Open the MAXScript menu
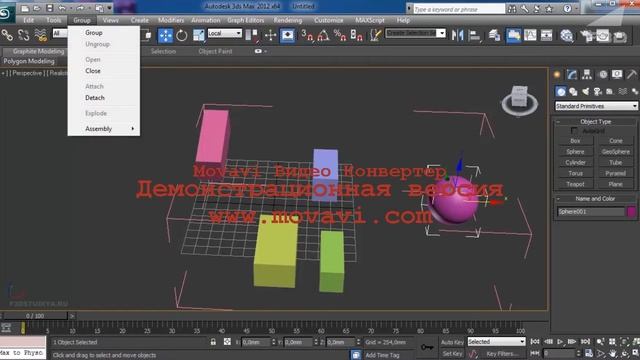 point(370,20)
